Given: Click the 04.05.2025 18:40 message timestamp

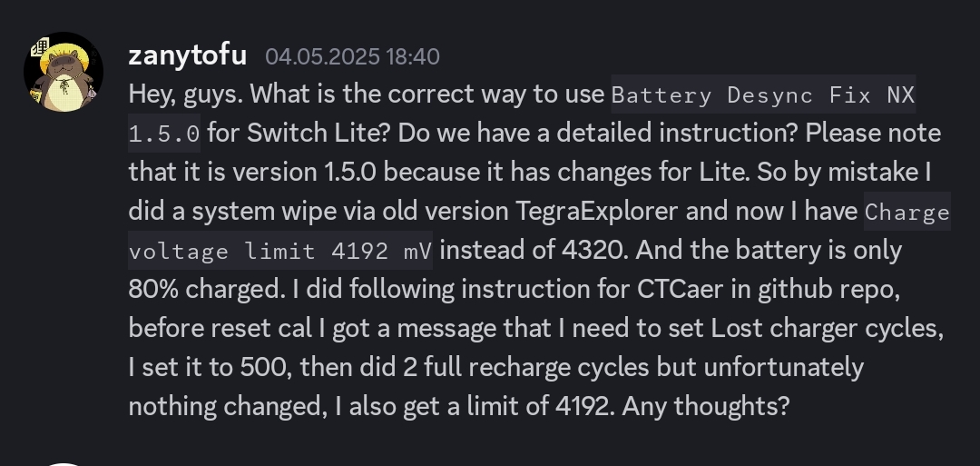Looking at the screenshot, I should [352, 57].
